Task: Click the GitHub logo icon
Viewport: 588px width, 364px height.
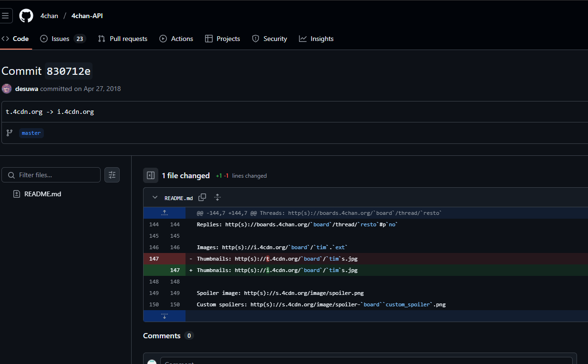Action: point(26,16)
